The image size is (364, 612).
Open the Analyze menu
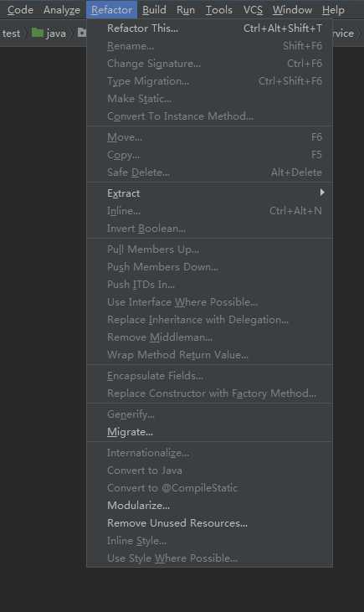[62, 10]
